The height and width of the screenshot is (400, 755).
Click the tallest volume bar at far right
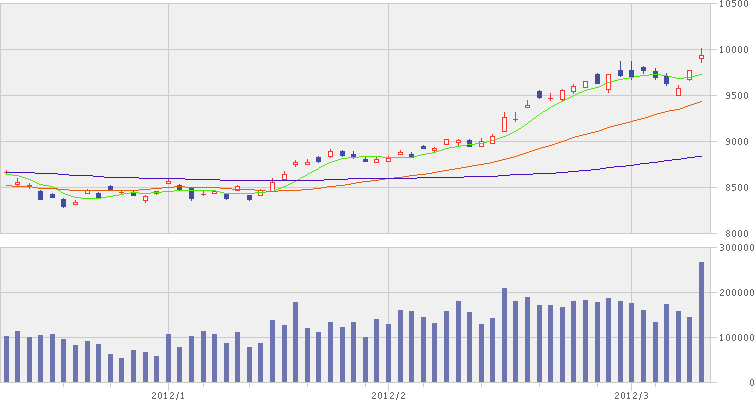(x=701, y=322)
